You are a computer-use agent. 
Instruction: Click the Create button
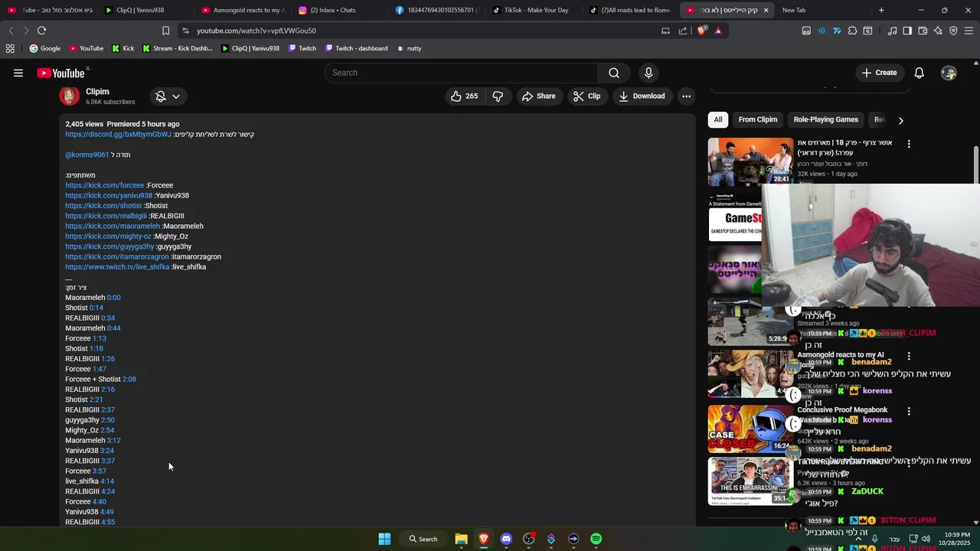pyautogui.click(x=879, y=73)
